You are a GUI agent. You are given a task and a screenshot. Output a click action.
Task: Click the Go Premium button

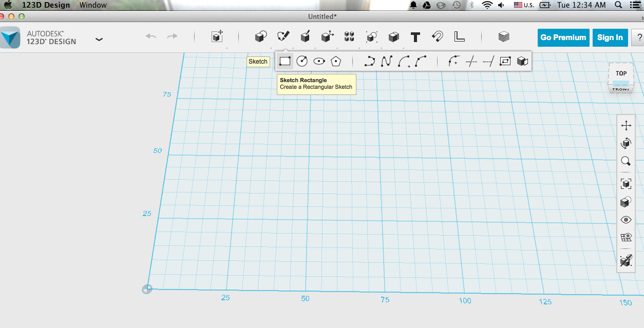pyautogui.click(x=563, y=37)
